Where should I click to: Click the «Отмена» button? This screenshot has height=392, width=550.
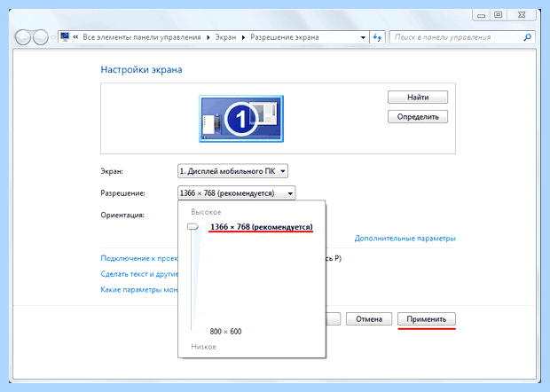(369, 319)
